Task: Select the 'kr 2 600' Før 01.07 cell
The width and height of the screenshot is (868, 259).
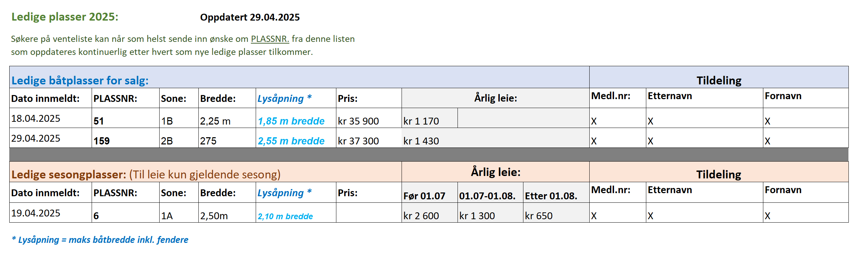Action: [430, 213]
